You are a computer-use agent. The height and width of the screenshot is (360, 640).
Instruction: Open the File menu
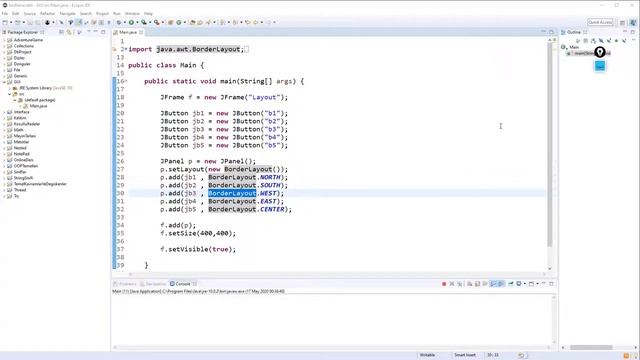tap(4, 13)
